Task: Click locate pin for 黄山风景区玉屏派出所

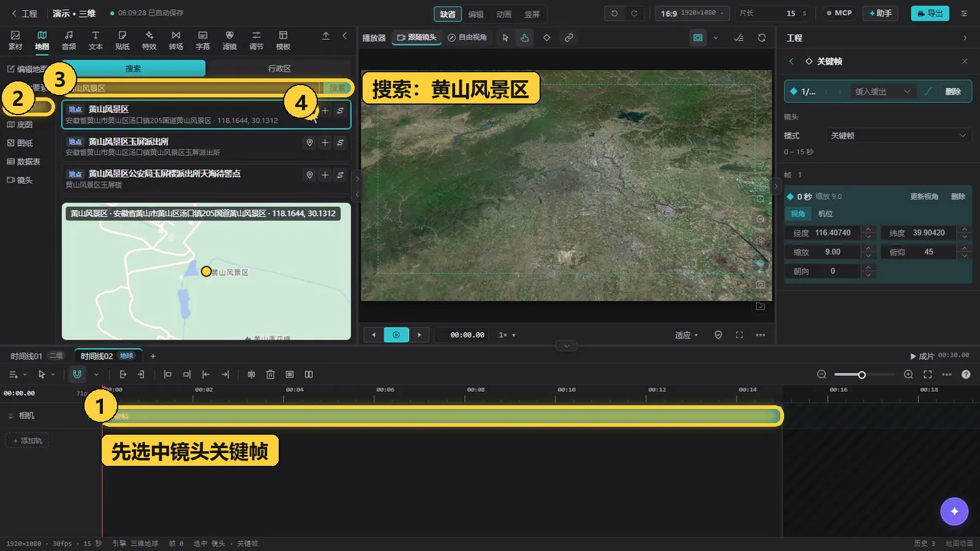Action: pos(310,143)
